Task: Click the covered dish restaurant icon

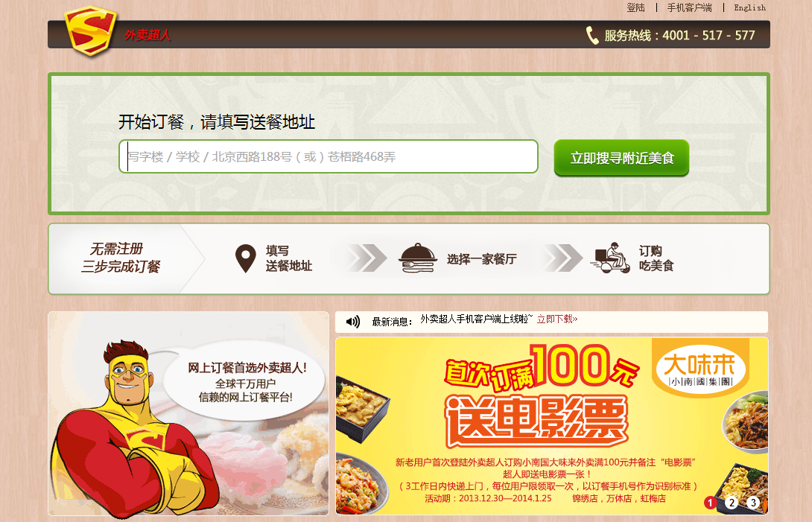Action: 418,258
